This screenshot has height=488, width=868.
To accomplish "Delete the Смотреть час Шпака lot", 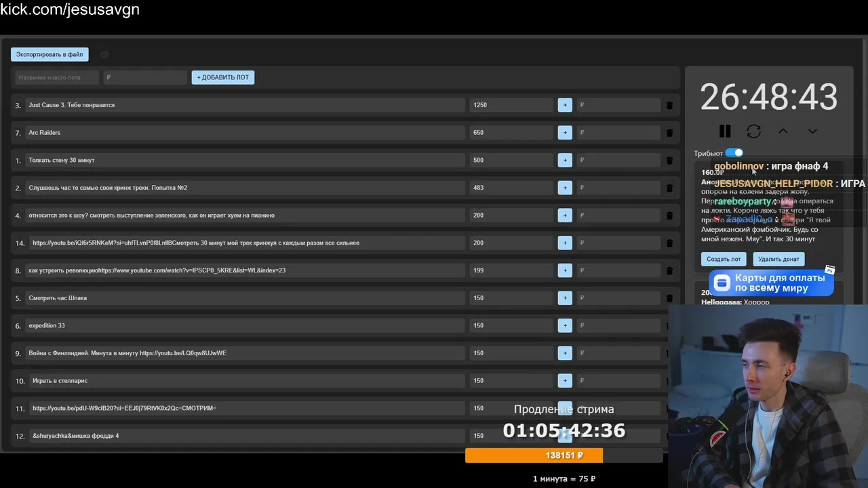I will click(669, 298).
